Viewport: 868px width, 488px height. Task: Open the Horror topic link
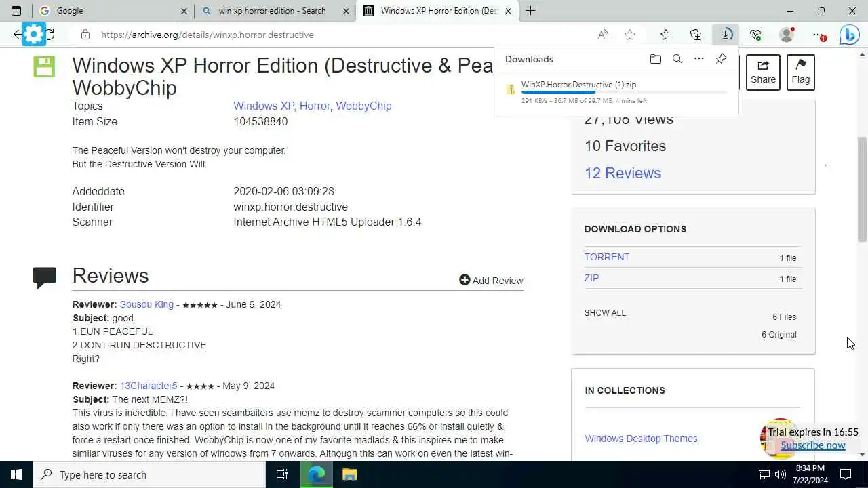pyautogui.click(x=315, y=106)
